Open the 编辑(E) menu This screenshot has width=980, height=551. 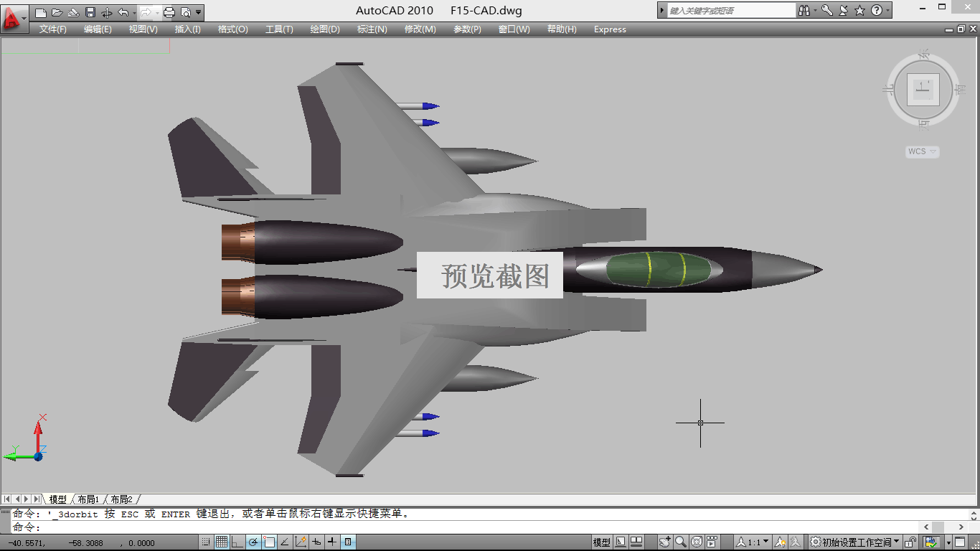point(98,29)
